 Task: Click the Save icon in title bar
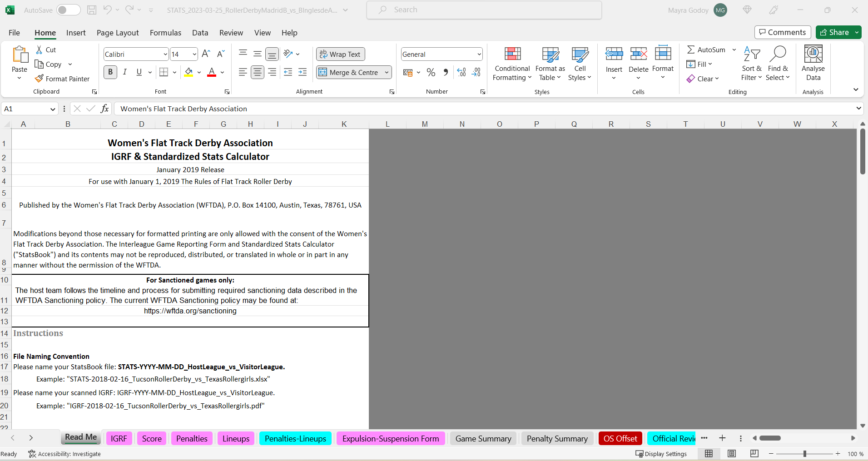pos(92,10)
